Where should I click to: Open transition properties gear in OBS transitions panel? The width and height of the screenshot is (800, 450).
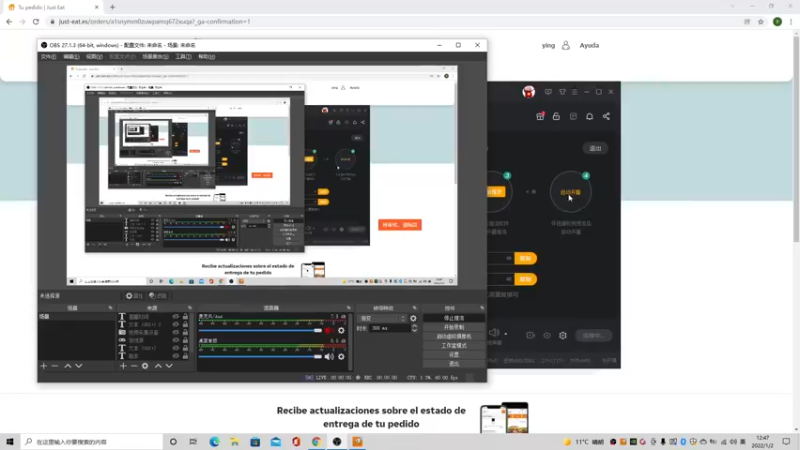413,318
